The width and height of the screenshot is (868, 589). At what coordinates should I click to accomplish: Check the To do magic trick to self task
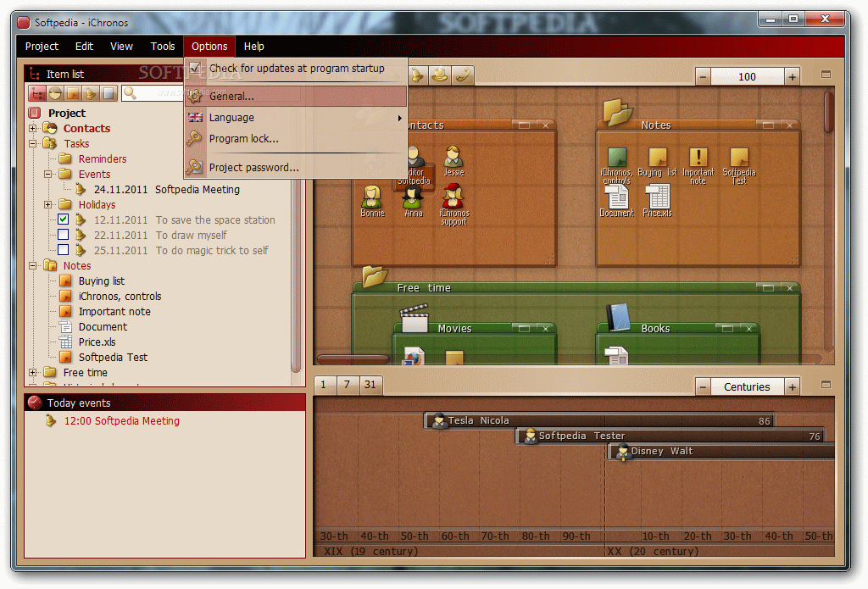click(63, 250)
